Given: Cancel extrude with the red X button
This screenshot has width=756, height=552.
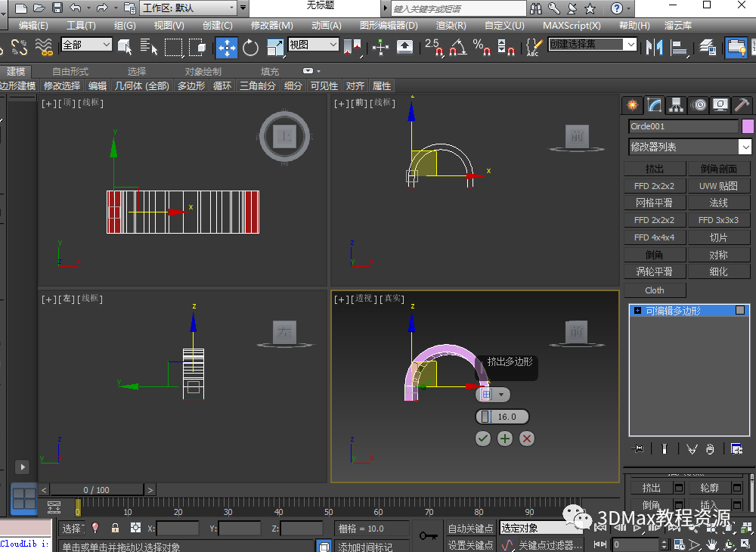Looking at the screenshot, I should coord(527,439).
